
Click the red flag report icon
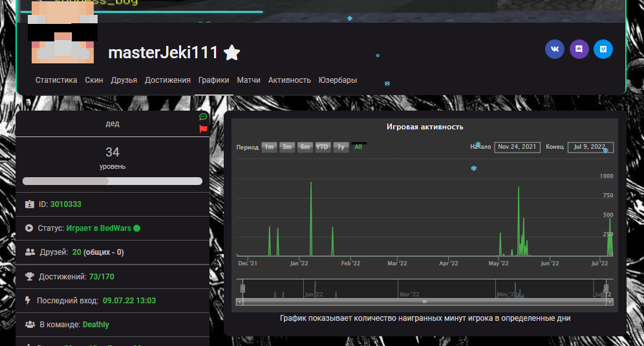pyautogui.click(x=203, y=129)
